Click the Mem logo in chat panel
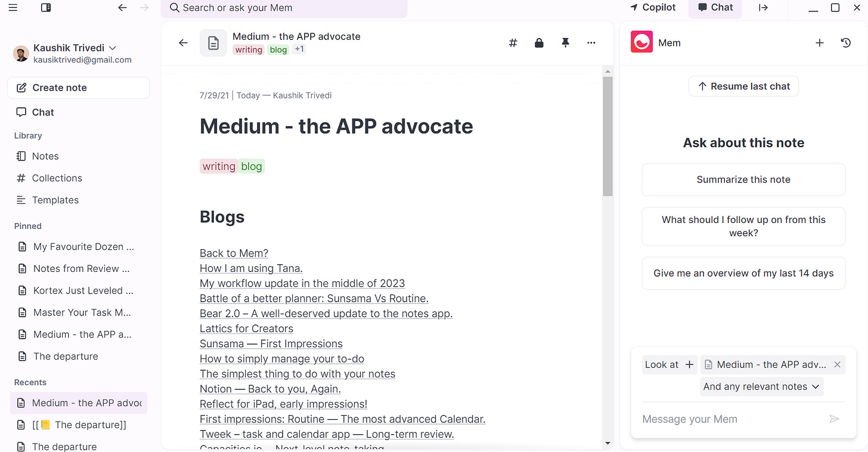Image resolution: width=868 pixels, height=452 pixels. 641,43
